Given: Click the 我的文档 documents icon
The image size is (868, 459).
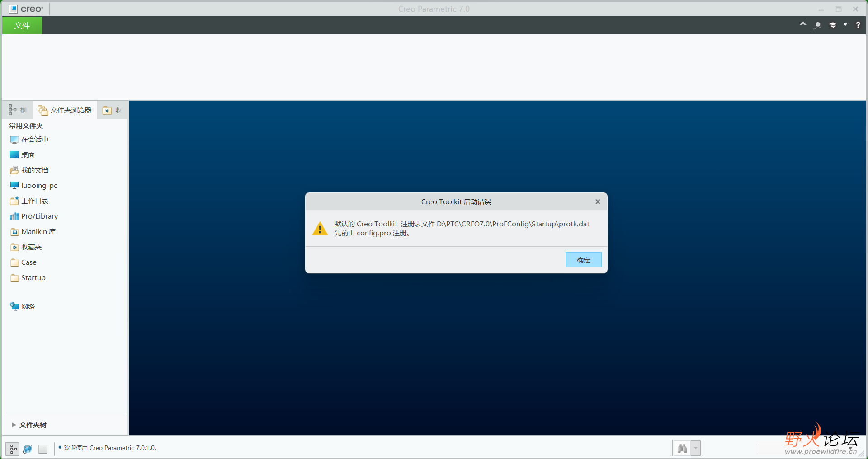Looking at the screenshot, I should point(14,170).
